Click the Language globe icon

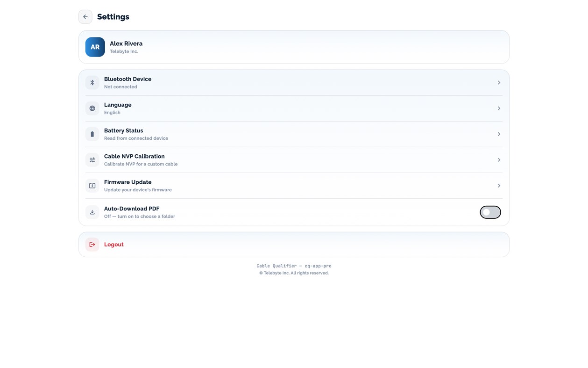click(x=92, y=108)
